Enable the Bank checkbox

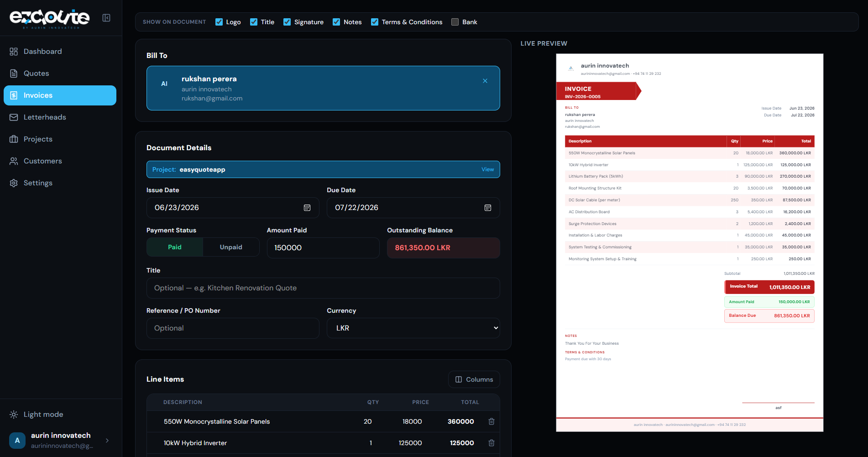click(x=455, y=22)
